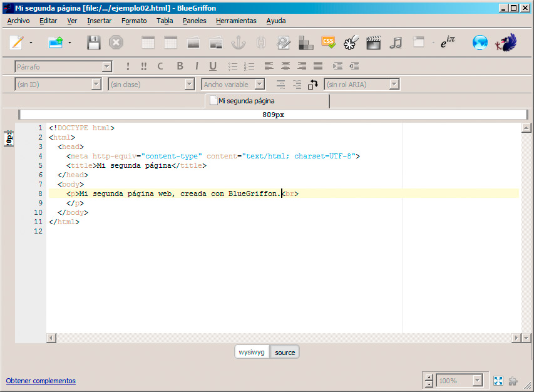Open the Tabla menu

[165, 21]
